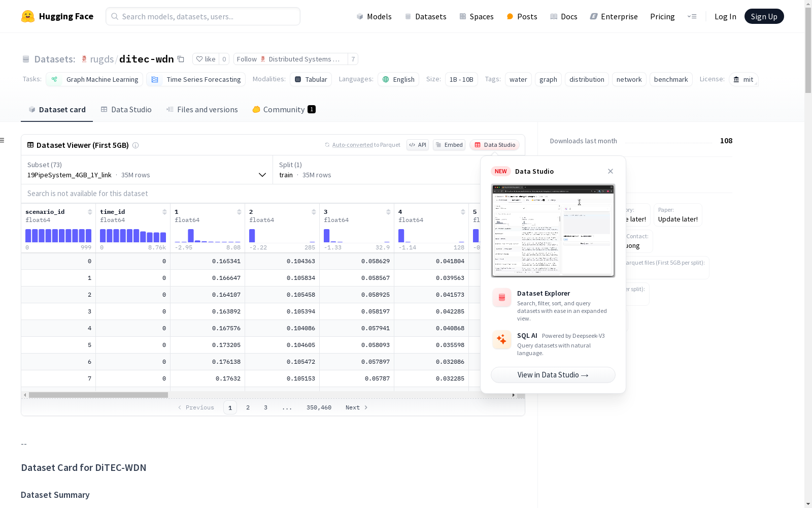Click the network tag

point(629,79)
